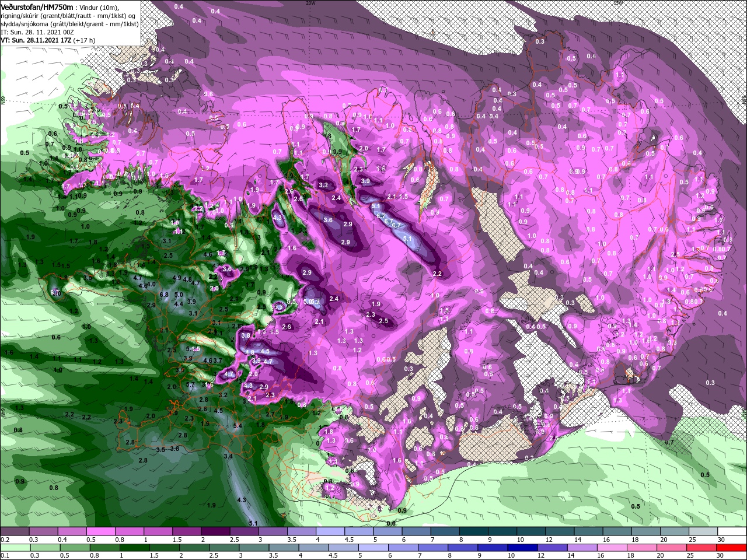The height and width of the screenshot is (560, 747).
Task: Click the white swatch above snow value 30
Action: pos(731,531)
